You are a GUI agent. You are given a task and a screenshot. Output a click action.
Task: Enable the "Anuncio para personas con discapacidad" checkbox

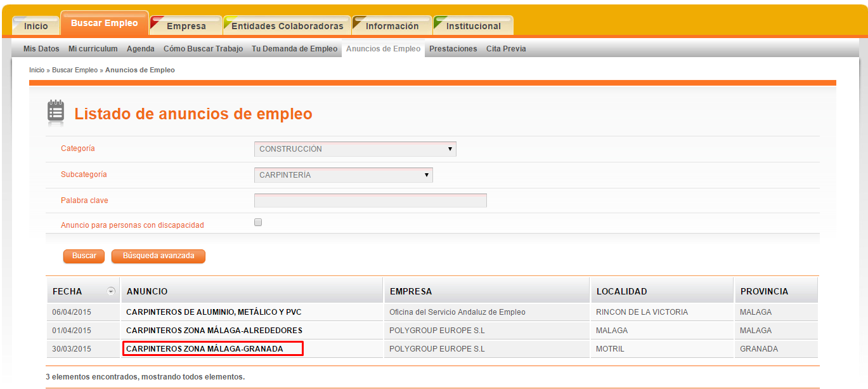coord(257,221)
